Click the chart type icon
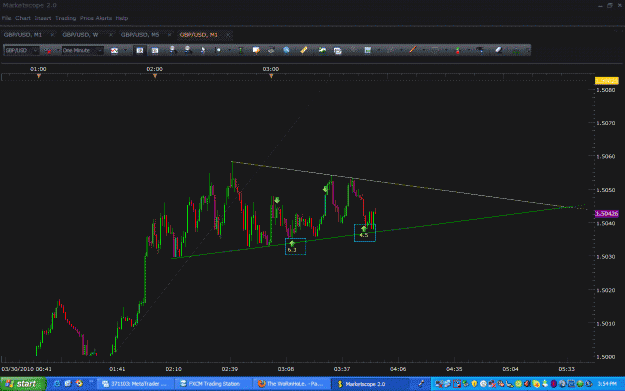This screenshot has width=625, height=391. click(114, 50)
